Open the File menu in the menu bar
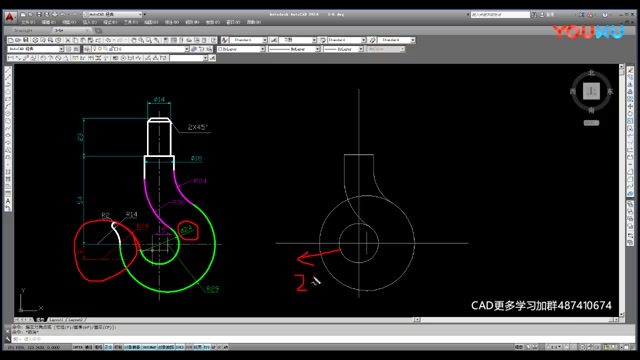 pos(28,22)
